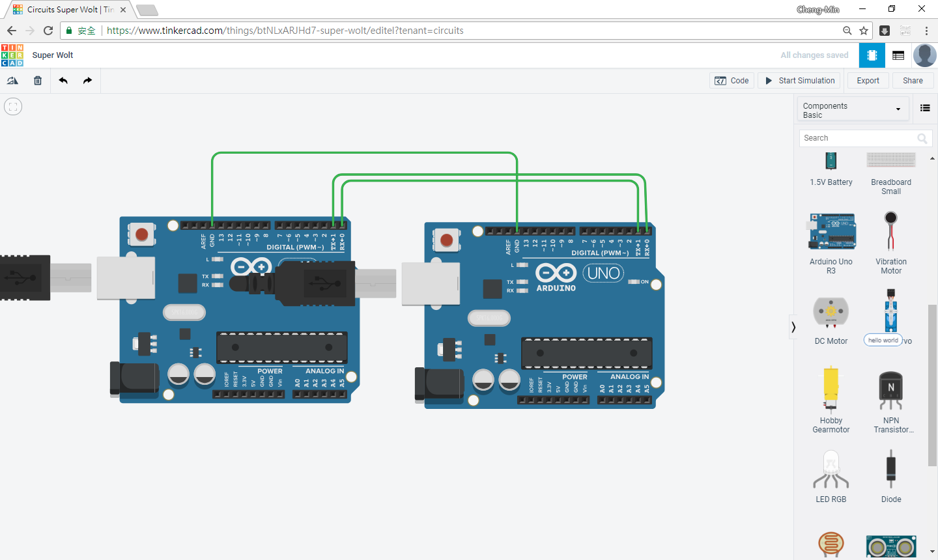Click the delete (trash) icon

coord(38,80)
